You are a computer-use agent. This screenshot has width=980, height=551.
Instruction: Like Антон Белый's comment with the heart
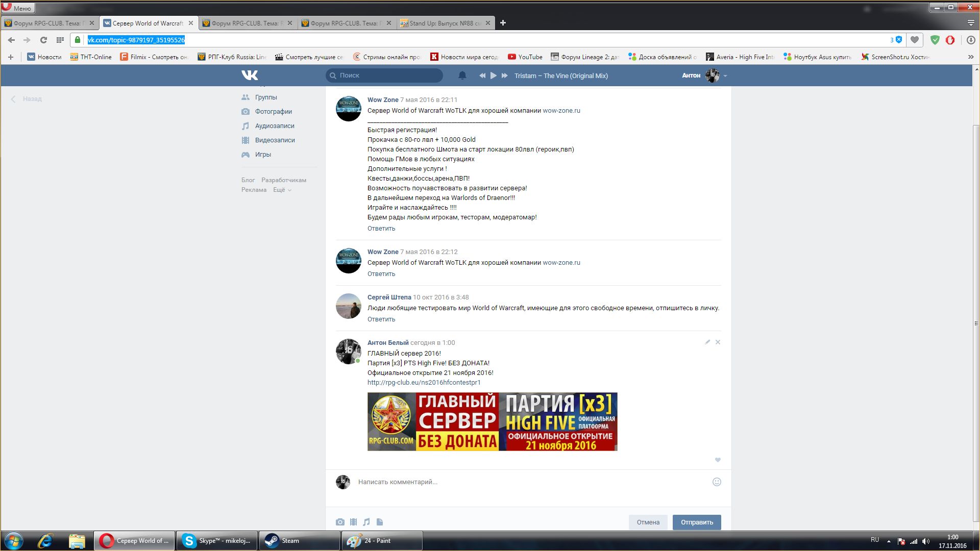[x=718, y=460]
